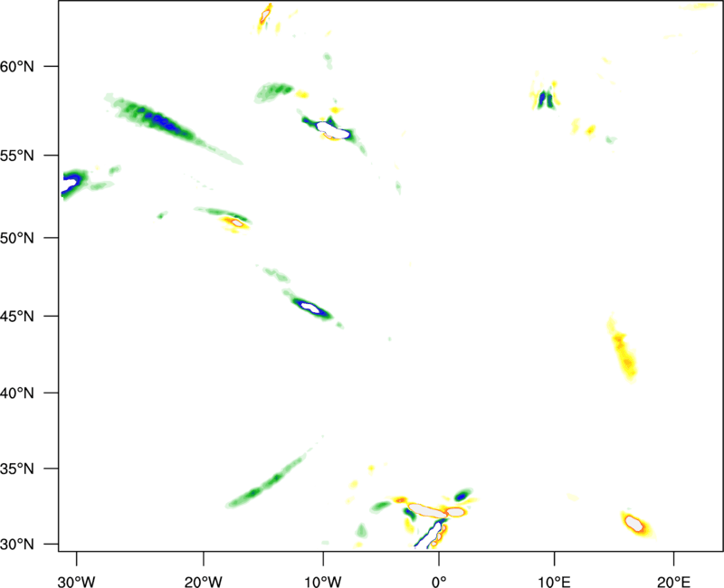
Task: Click the 35°N latitude axis label
Action: pyautogui.click(x=17, y=469)
